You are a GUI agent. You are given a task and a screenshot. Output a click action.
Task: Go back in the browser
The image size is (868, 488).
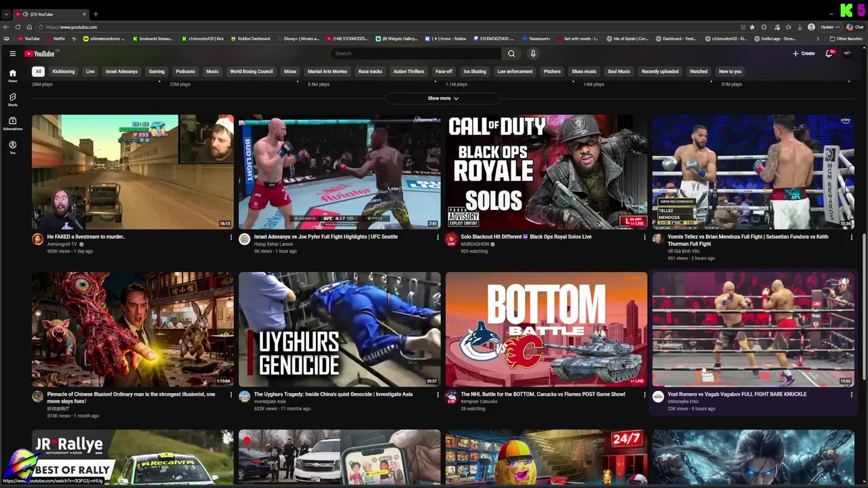tap(6, 27)
